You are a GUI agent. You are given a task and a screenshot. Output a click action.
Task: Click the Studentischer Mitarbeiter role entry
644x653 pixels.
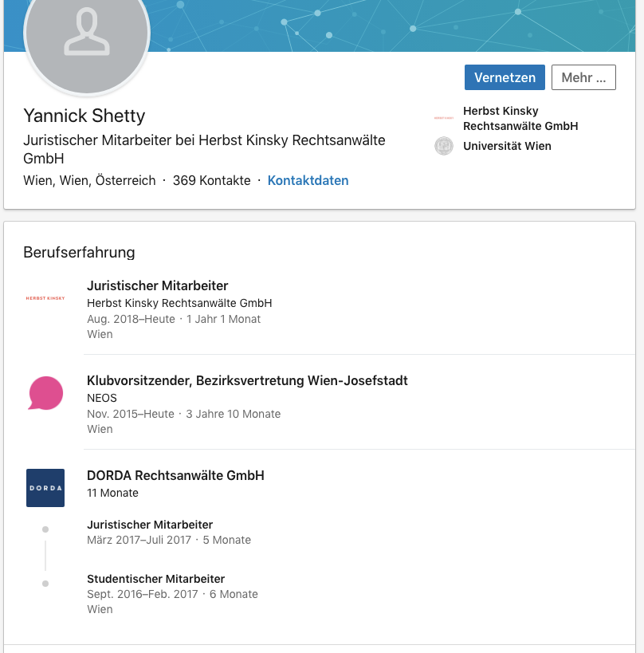[x=155, y=579]
